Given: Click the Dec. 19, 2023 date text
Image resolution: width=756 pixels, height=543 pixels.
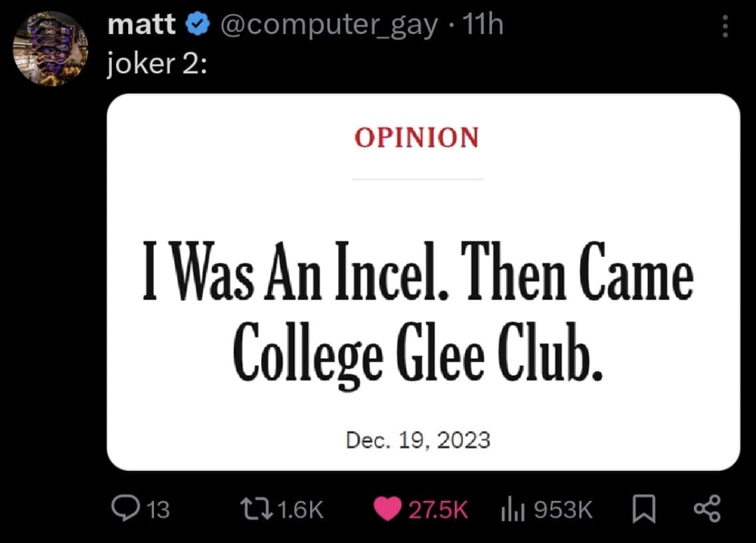Looking at the screenshot, I should tap(418, 440).
